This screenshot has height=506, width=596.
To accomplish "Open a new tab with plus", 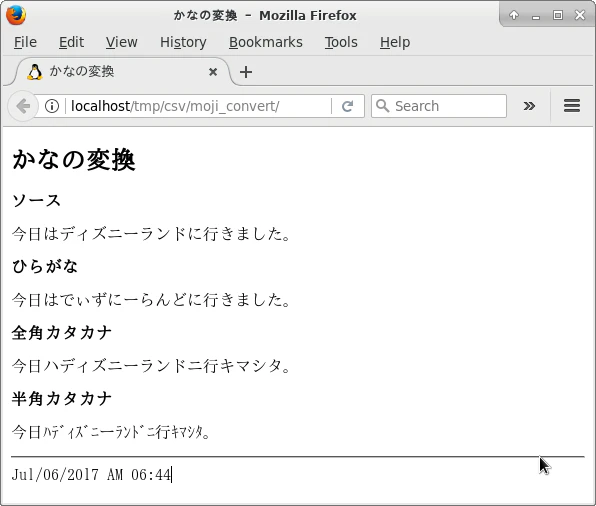I will coord(246,72).
